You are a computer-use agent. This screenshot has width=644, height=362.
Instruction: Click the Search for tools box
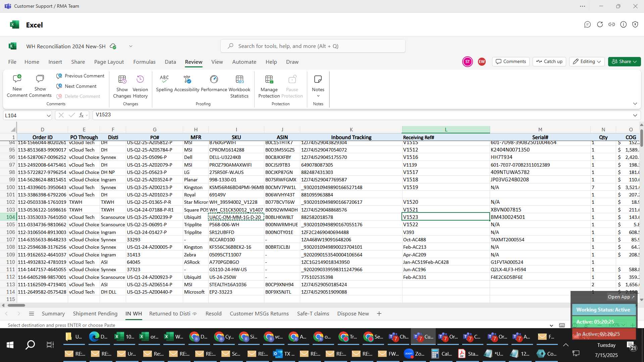point(313,46)
